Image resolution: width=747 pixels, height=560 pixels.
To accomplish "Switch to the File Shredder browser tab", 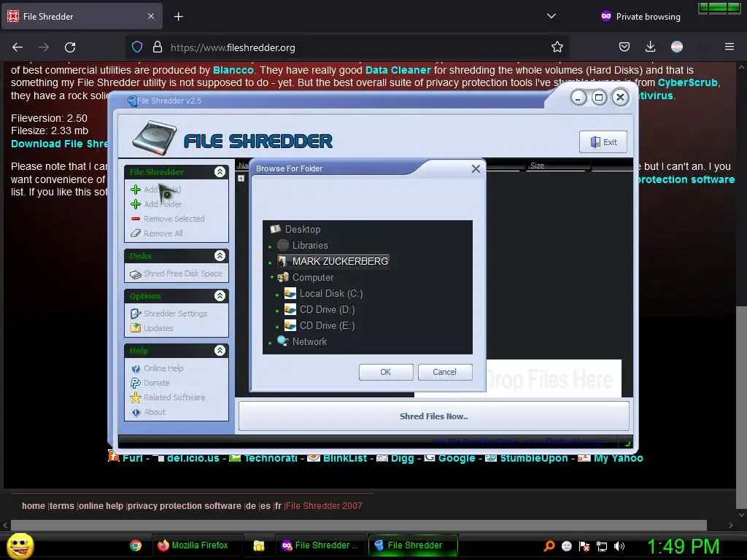I will [x=82, y=17].
